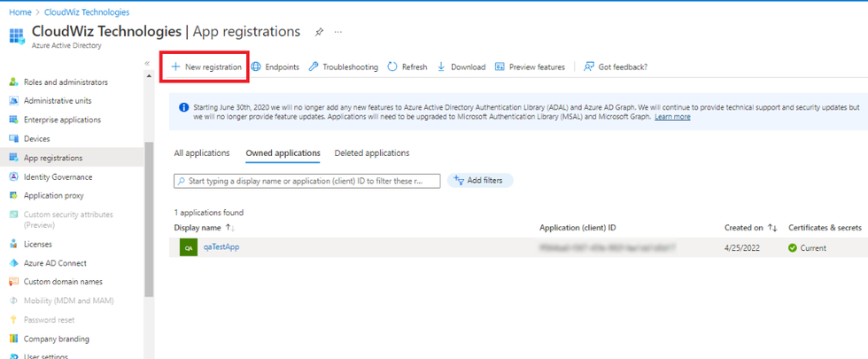Image resolution: width=868 pixels, height=359 pixels.
Task: Open the more options ellipsis beside title
Action: (x=338, y=32)
